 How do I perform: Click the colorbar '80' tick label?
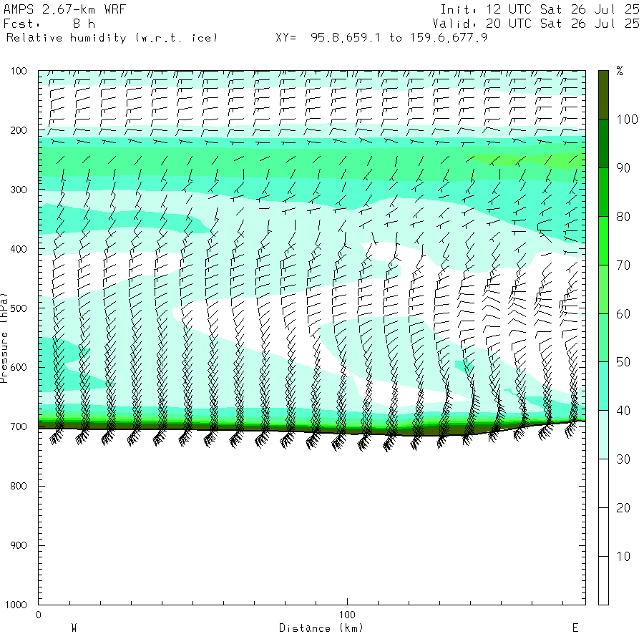tap(623, 216)
